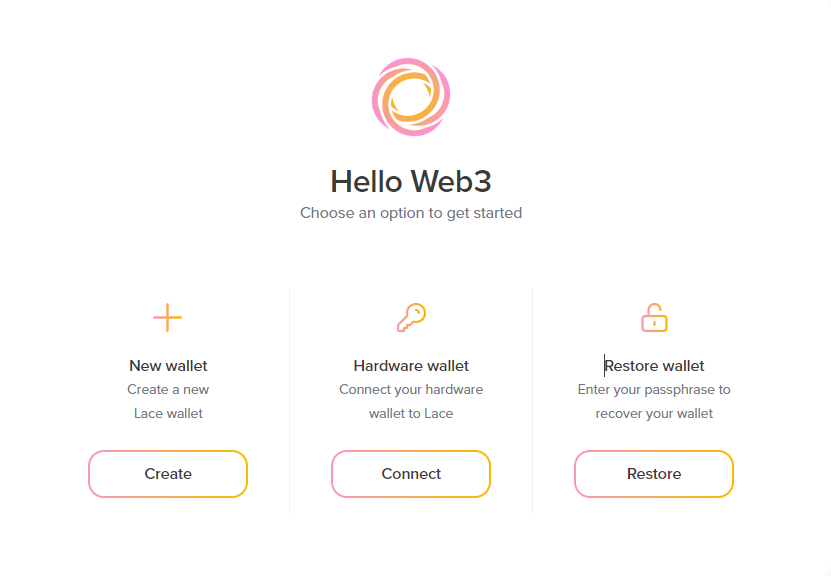Click "recover your wallet" description line
This screenshot has height=576, width=831.
[x=654, y=413]
